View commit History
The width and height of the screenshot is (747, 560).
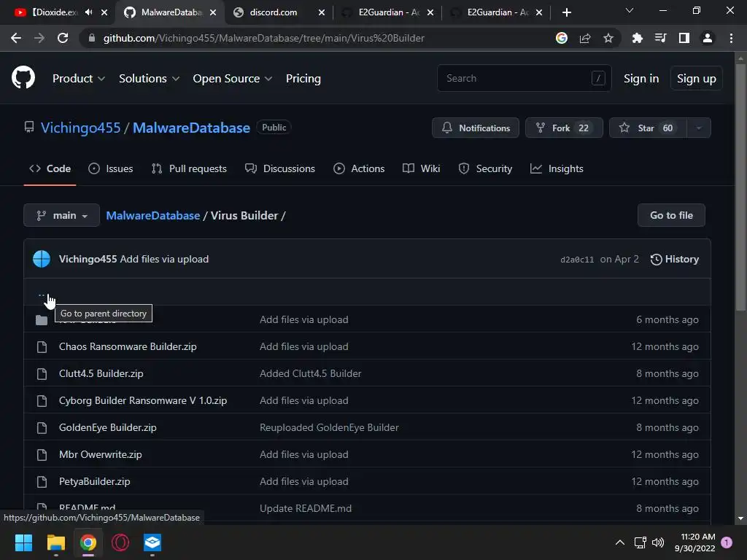[x=675, y=259]
